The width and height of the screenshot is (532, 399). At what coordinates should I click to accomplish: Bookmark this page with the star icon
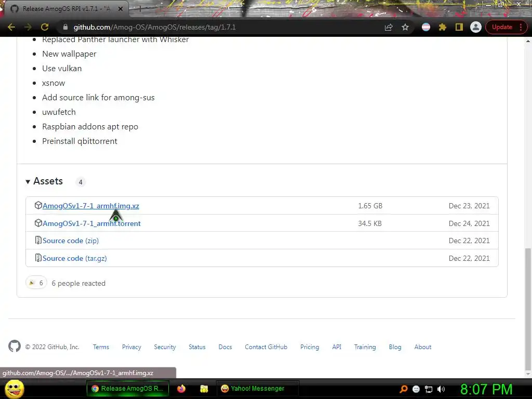pyautogui.click(x=405, y=27)
